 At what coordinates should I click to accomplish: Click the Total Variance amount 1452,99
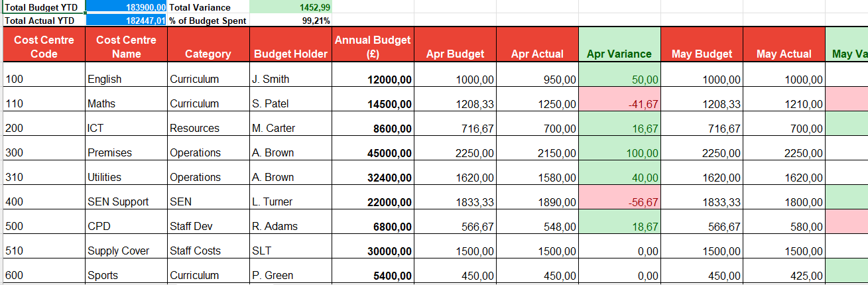(290, 7)
